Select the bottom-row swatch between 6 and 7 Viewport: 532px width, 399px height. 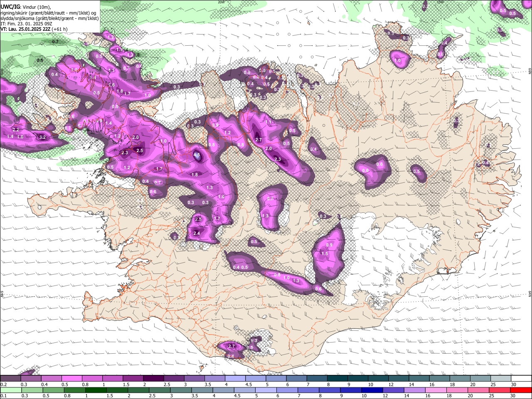287,390
